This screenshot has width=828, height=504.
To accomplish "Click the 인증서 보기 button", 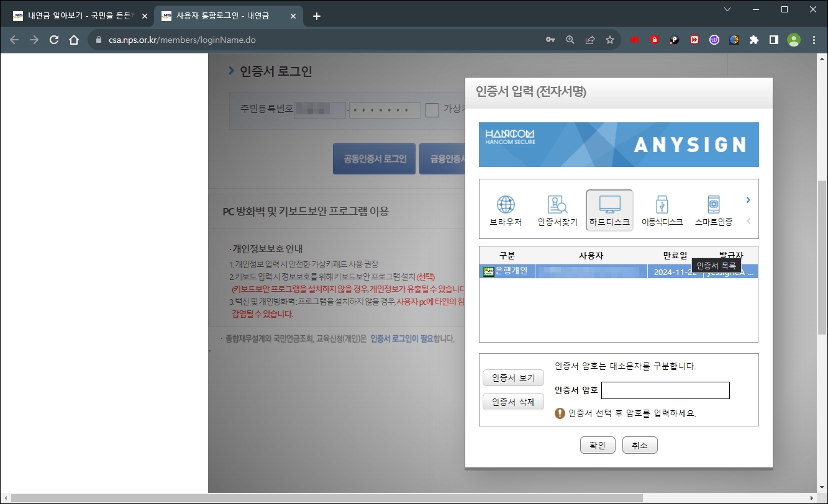I will click(x=513, y=378).
